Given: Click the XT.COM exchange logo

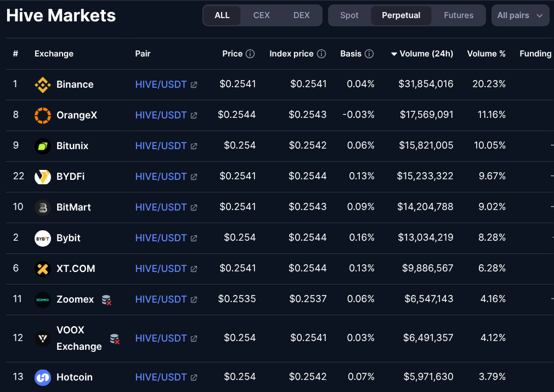Looking at the screenshot, I should coord(43,269).
